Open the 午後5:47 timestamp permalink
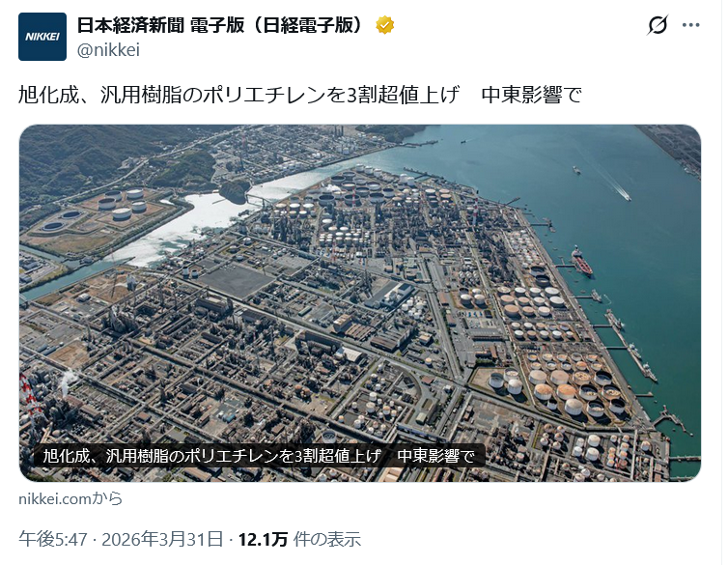The height and width of the screenshot is (565, 728). pos(53,540)
